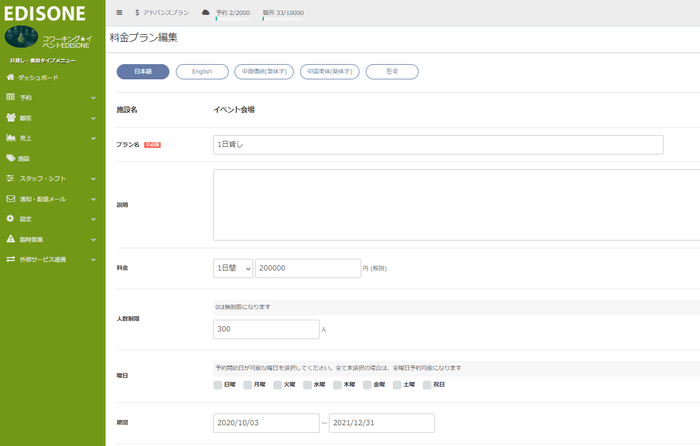700x446 pixels.
Task: Select the 日本語 language tab
Action: point(143,72)
